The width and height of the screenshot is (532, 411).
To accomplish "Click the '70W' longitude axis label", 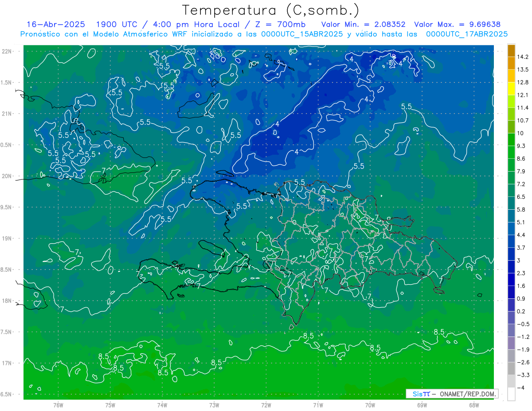I will click(x=370, y=405).
